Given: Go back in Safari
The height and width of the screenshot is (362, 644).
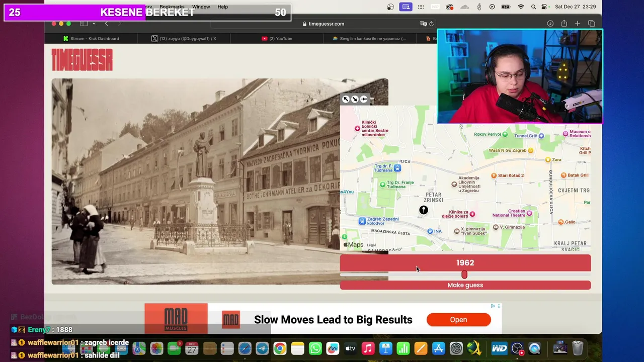Looking at the screenshot, I should (x=106, y=24).
